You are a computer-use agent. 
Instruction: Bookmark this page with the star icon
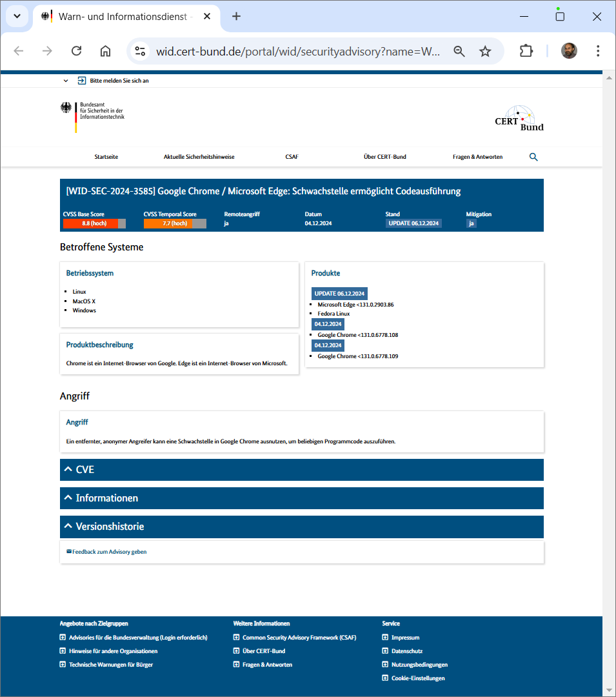pyautogui.click(x=485, y=51)
